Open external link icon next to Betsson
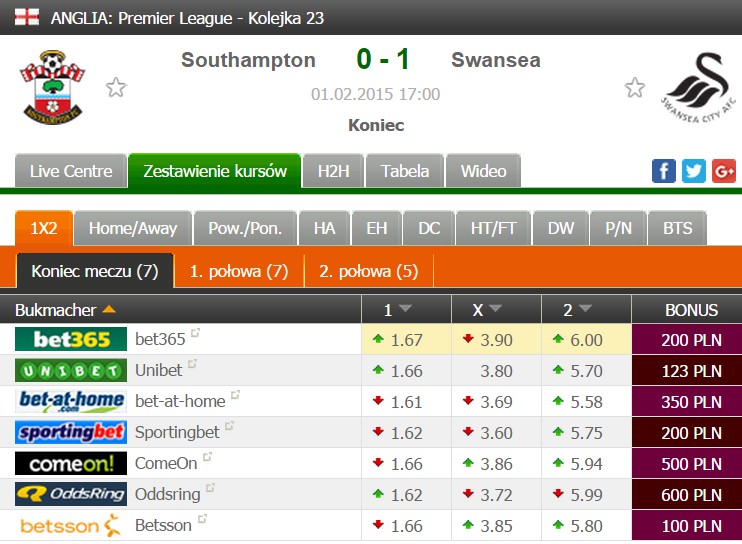This screenshot has height=544, width=742. [203, 519]
